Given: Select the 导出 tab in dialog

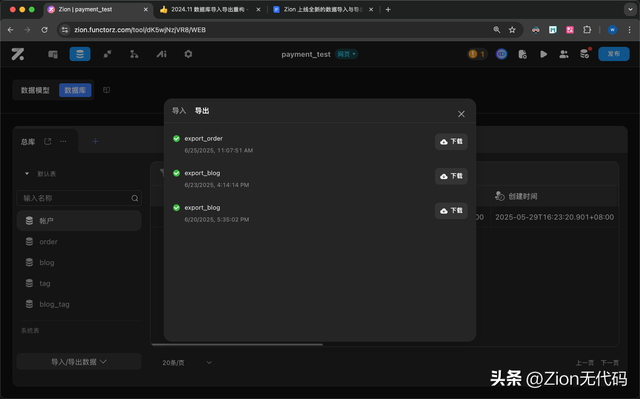Looking at the screenshot, I should pyautogui.click(x=202, y=111).
